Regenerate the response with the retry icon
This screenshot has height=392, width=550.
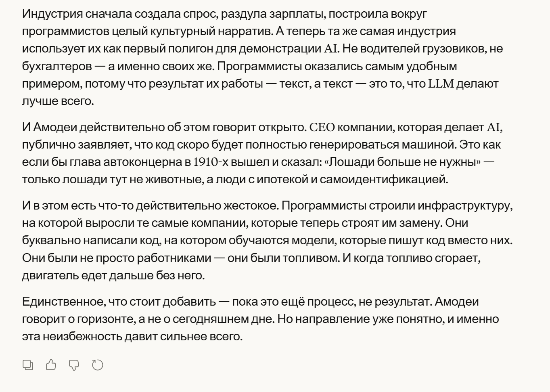point(98,365)
